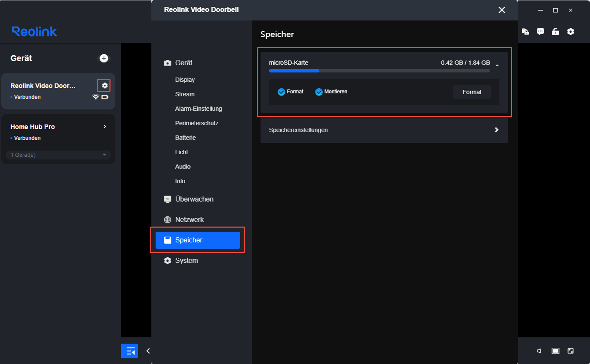Open Info page
Screen dimensions: 590x364
[180, 181]
